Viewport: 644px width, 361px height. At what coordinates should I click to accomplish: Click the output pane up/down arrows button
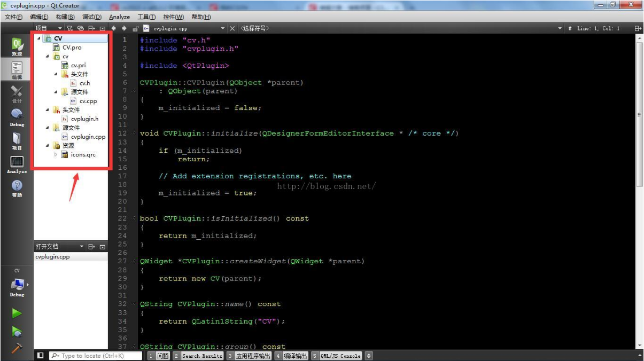(x=369, y=356)
